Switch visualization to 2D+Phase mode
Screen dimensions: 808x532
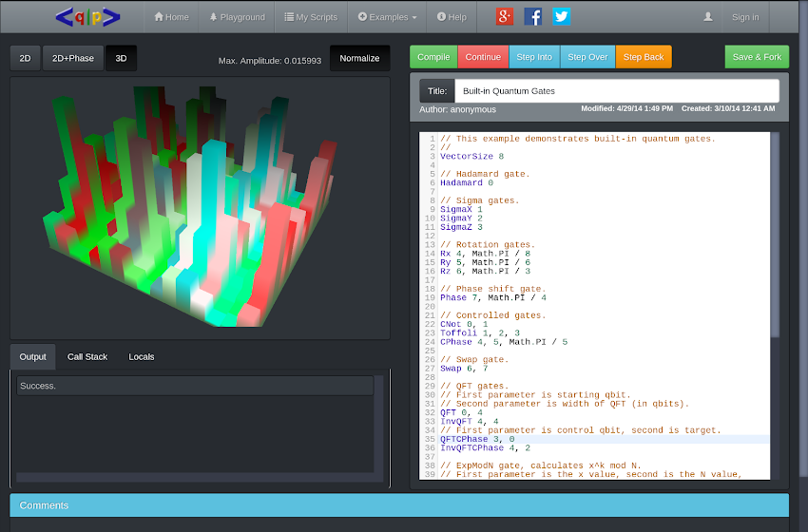click(x=73, y=58)
